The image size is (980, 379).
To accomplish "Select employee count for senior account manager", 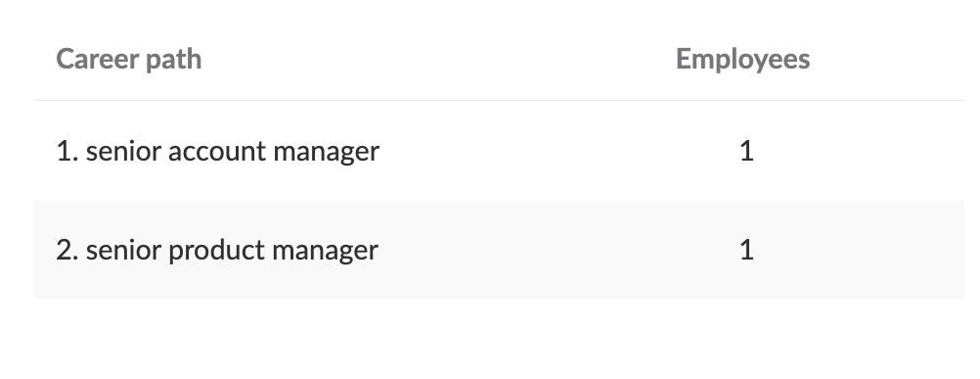I will [746, 152].
